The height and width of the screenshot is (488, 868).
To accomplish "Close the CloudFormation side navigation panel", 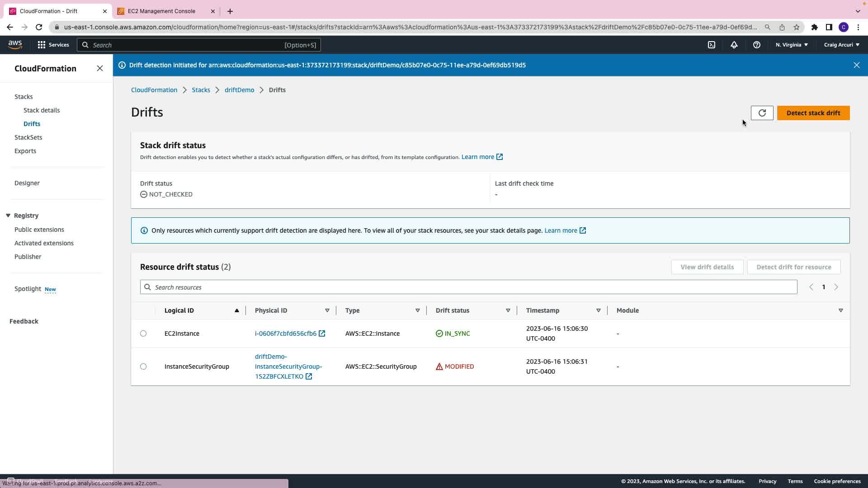I will point(100,68).
